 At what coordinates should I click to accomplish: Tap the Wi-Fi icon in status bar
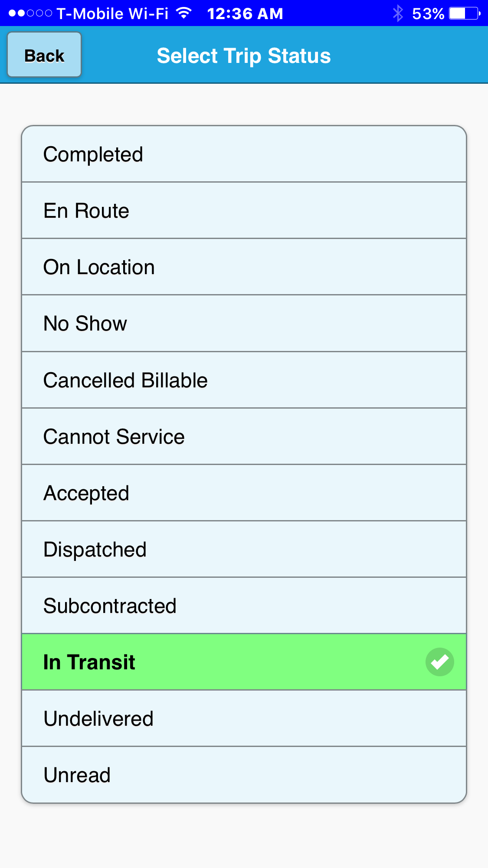(184, 13)
